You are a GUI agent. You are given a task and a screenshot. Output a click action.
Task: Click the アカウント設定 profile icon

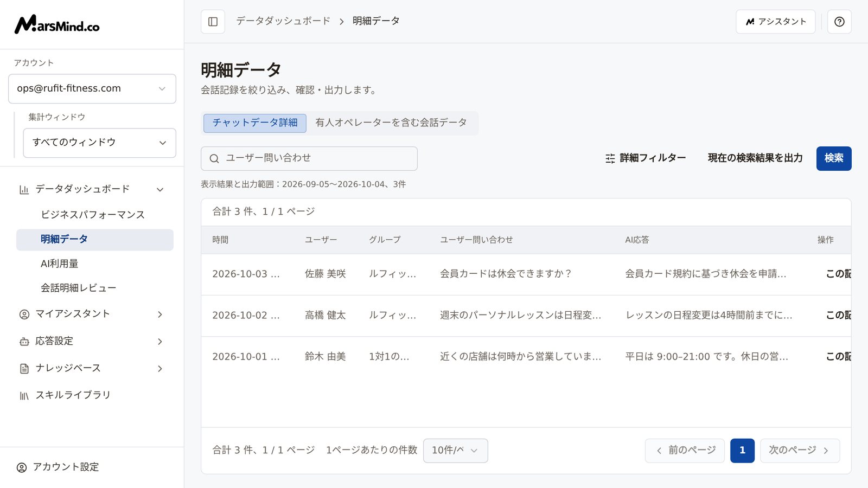[22, 467]
